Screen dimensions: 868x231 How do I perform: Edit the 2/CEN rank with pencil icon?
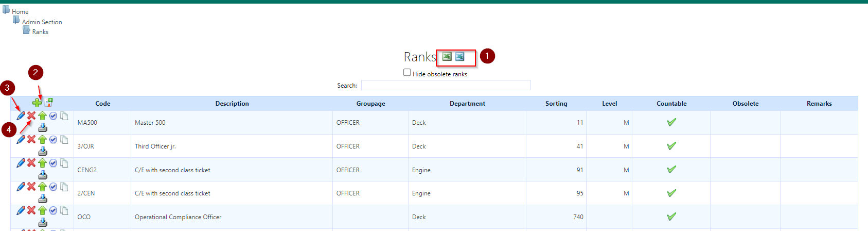21,187
